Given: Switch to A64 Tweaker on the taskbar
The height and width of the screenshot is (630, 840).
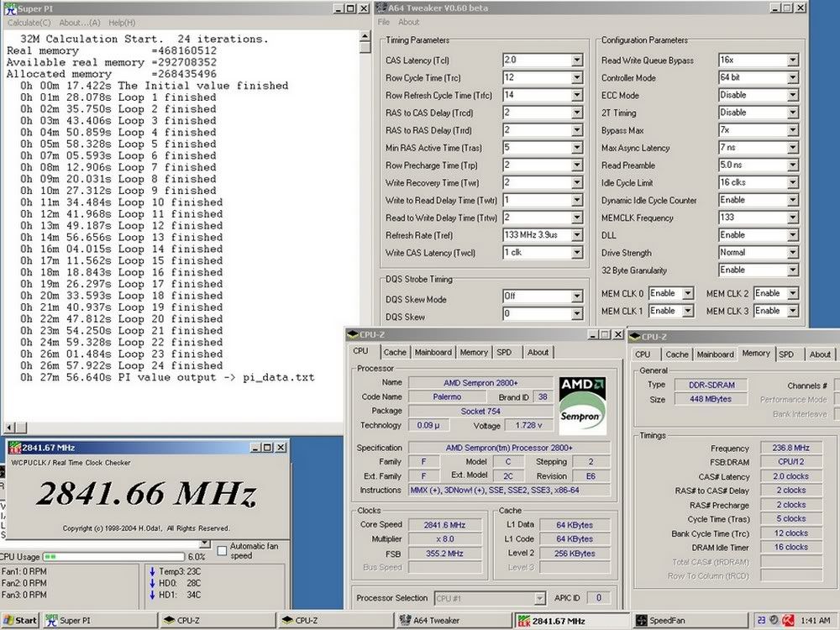Looking at the screenshot, I should click(454, 621).
